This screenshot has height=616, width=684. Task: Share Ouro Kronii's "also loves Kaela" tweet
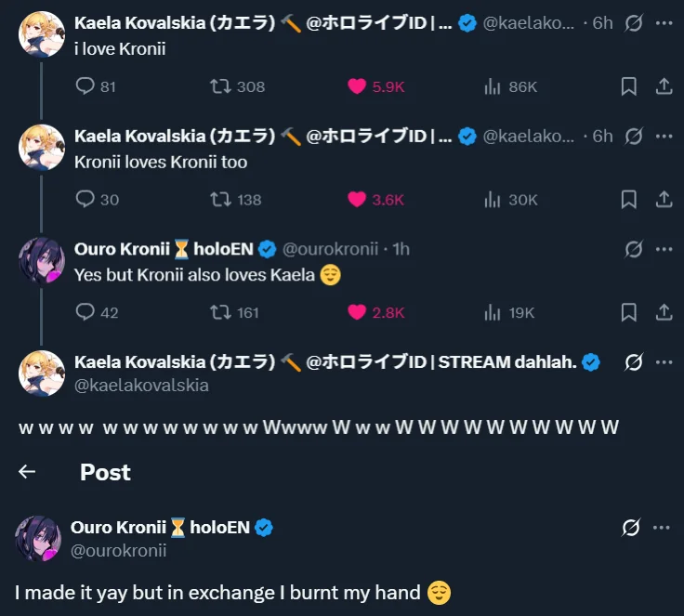[x=664, y=312]
